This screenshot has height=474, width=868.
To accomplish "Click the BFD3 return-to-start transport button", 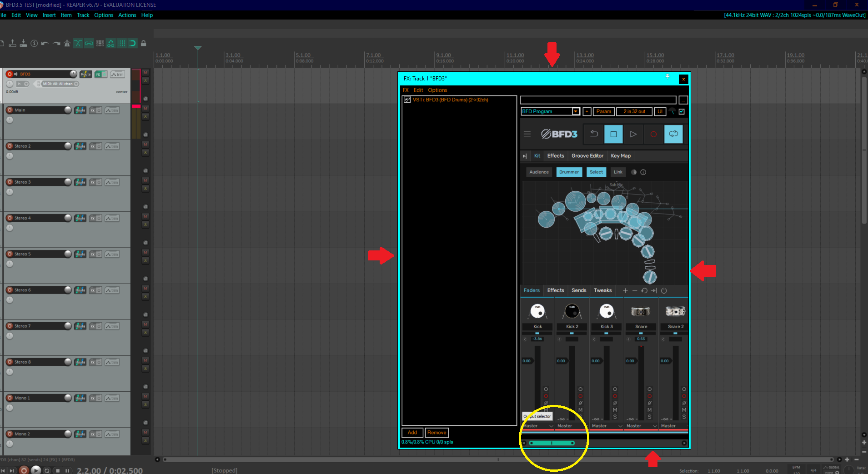I will 594,134.
